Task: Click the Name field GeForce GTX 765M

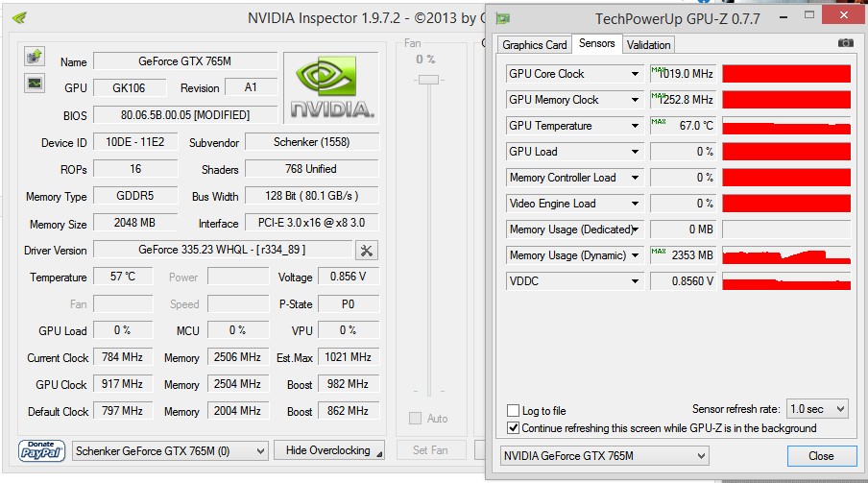Action: coord(185,60)
